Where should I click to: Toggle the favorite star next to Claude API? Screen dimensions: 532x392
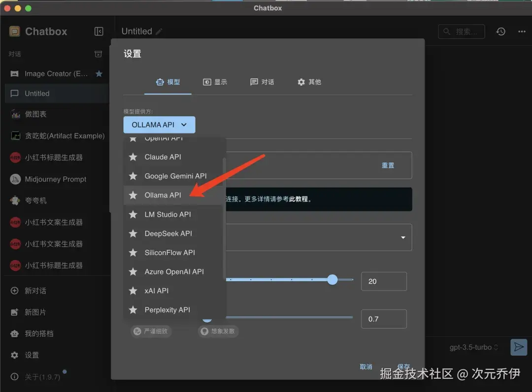point(133,157)
